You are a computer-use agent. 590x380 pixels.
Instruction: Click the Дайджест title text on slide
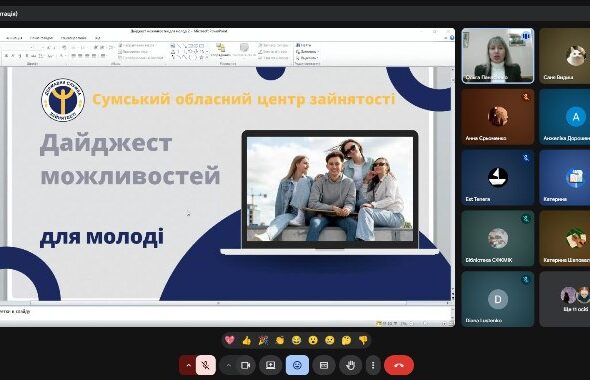(106, 143)
